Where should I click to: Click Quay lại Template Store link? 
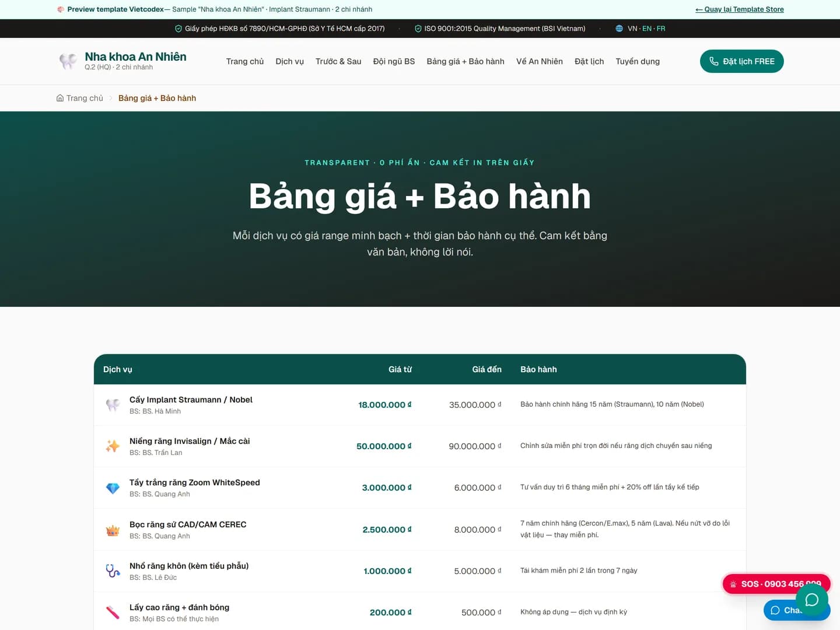740,9
